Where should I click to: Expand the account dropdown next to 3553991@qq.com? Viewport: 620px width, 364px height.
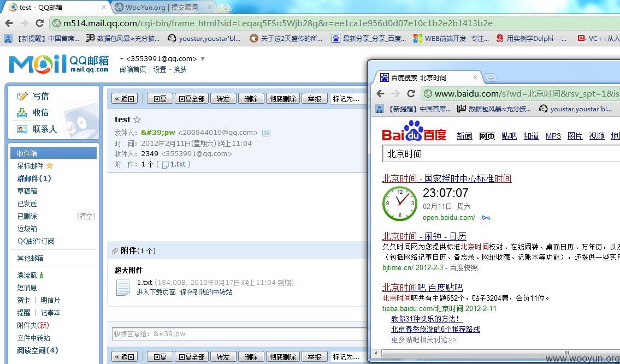(203, 58)
